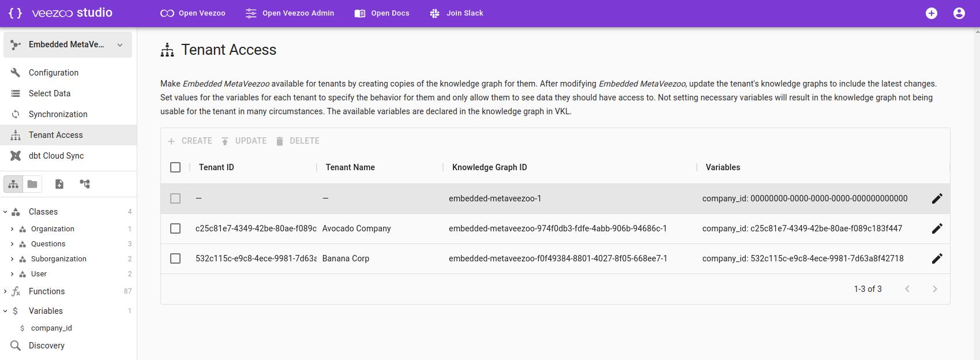
Task: Open Select Data in the sidebar
Action: tap(68, 93)
